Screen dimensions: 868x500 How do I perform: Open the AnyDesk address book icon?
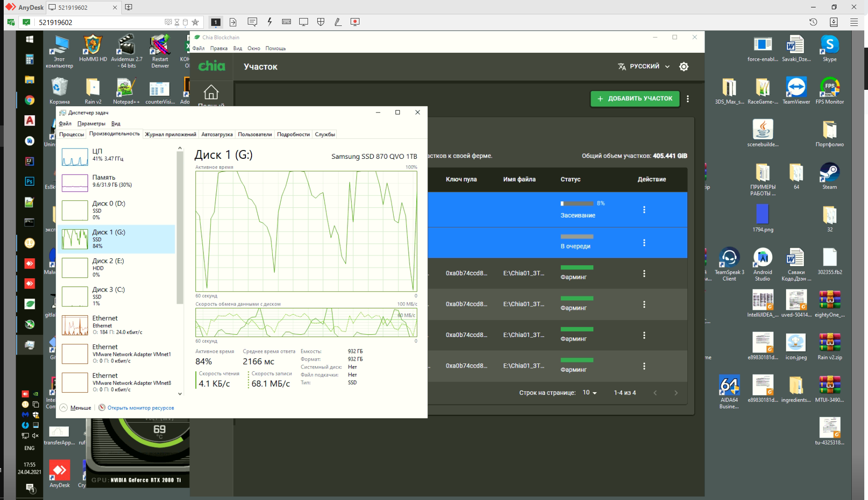coord(834,22)
